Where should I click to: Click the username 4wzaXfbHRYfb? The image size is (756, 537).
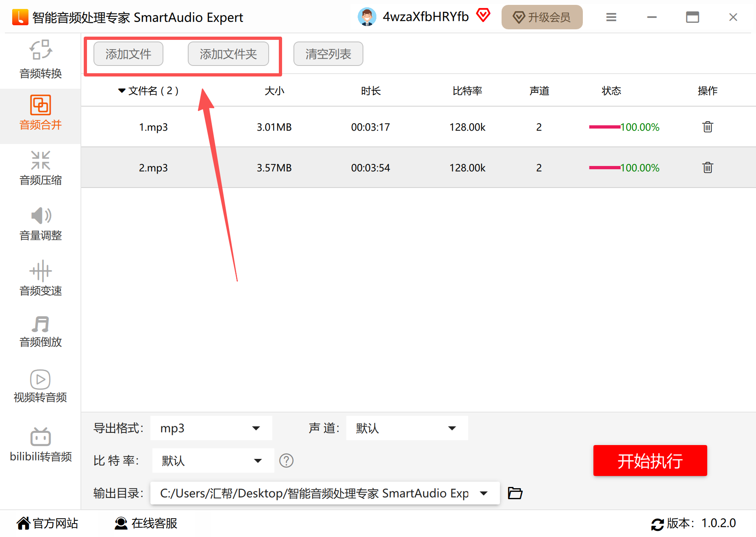426,17
